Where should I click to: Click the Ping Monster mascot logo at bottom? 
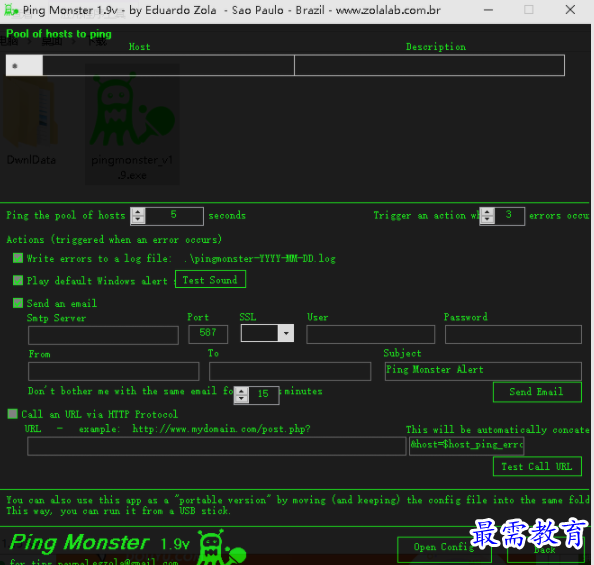221,547
